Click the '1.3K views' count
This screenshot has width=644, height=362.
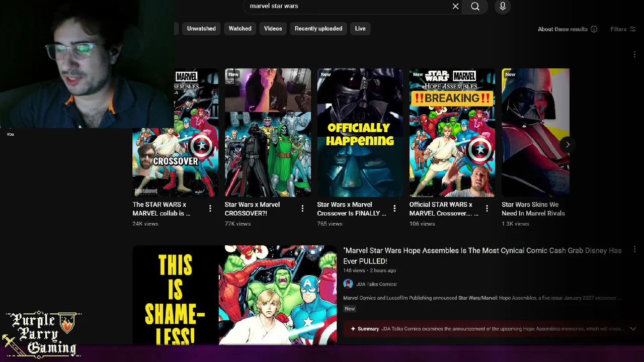coord(515,224)
